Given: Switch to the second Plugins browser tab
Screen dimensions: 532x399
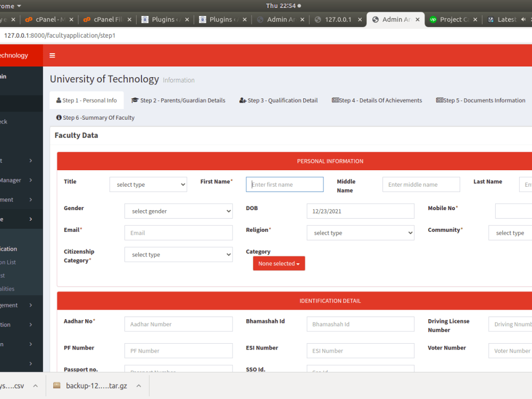Looking at the screenshot, I should point(223,20).
